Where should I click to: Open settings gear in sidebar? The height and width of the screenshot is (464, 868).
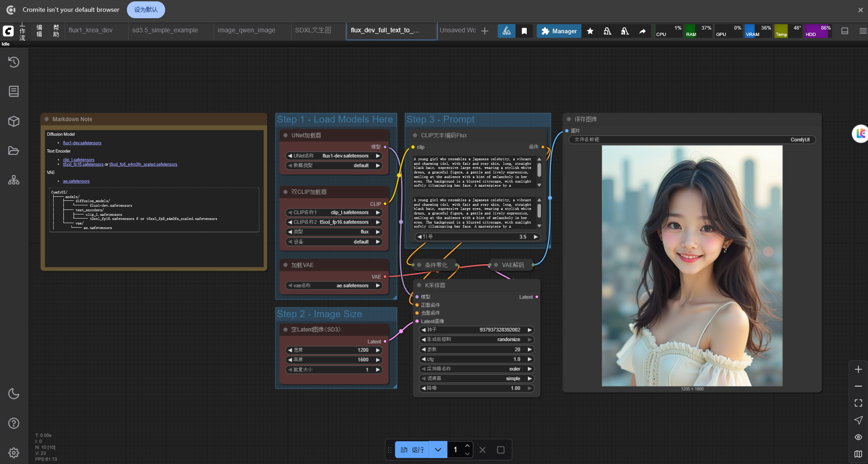coord(14,453)
